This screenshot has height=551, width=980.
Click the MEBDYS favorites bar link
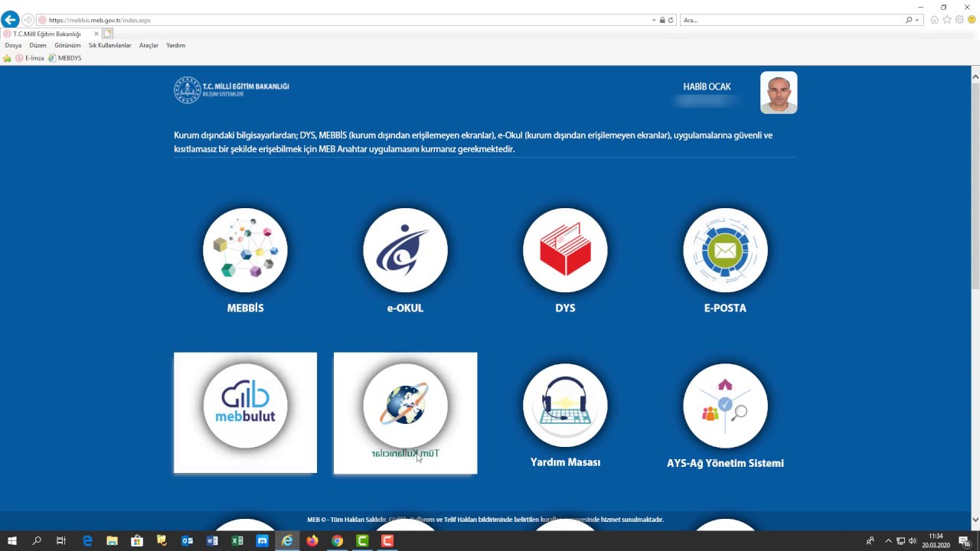coord(65,58)
